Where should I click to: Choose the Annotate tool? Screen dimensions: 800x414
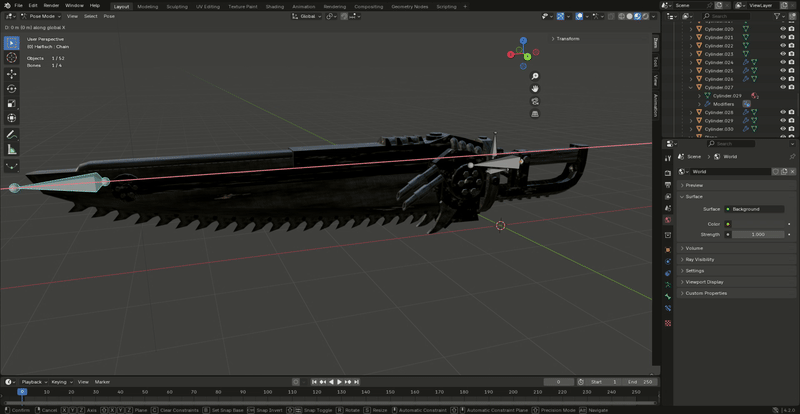click(12, 134)
